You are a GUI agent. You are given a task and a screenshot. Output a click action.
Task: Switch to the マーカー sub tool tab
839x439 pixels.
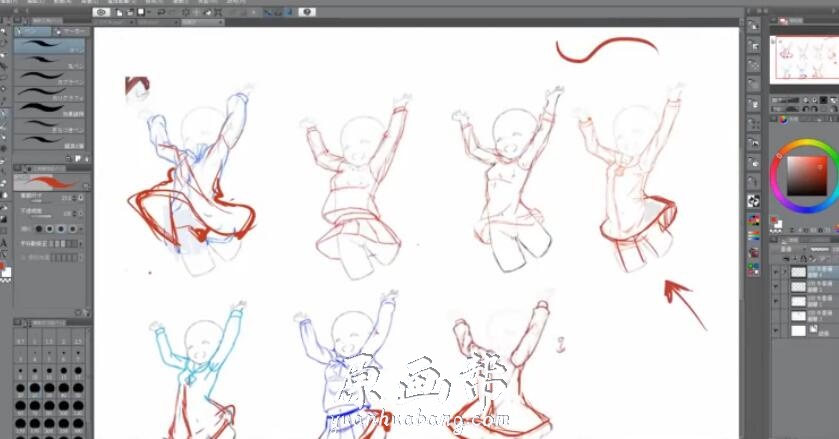(68, 31)
